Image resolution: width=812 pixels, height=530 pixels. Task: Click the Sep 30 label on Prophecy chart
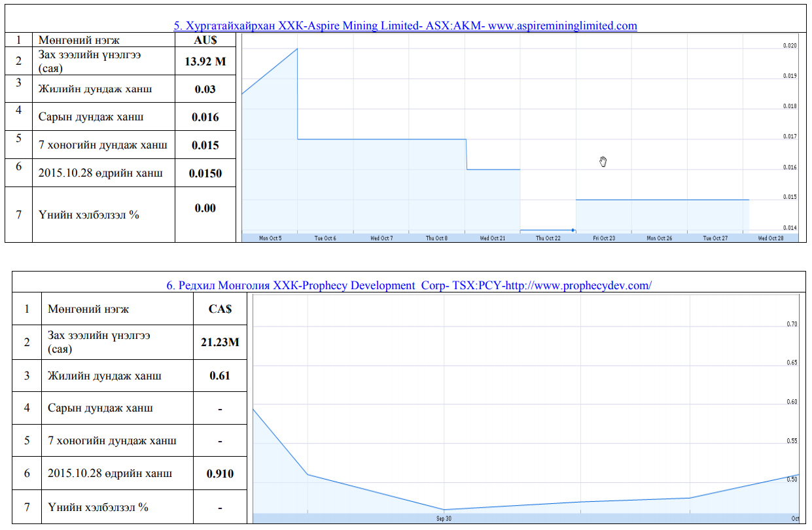tap(444, 518)
